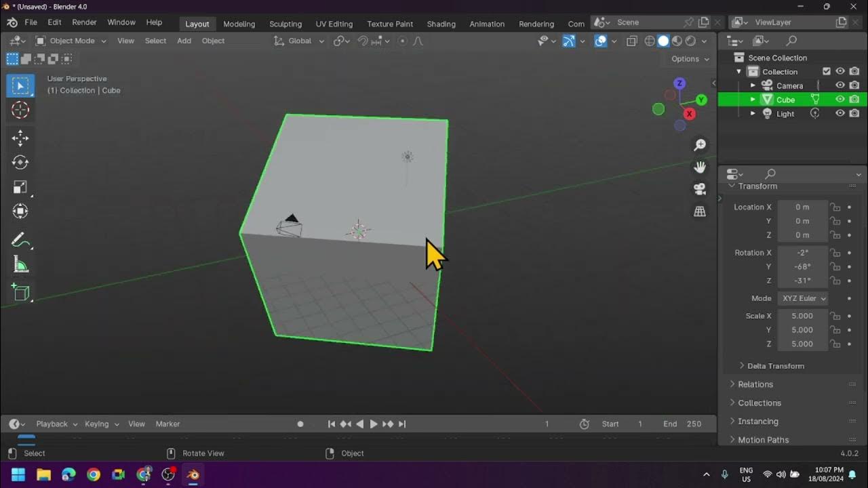The height and width of the screenshot is (488, 868).
Task: Activate the Add Cube tool
Action: click(x=20, y=292)
